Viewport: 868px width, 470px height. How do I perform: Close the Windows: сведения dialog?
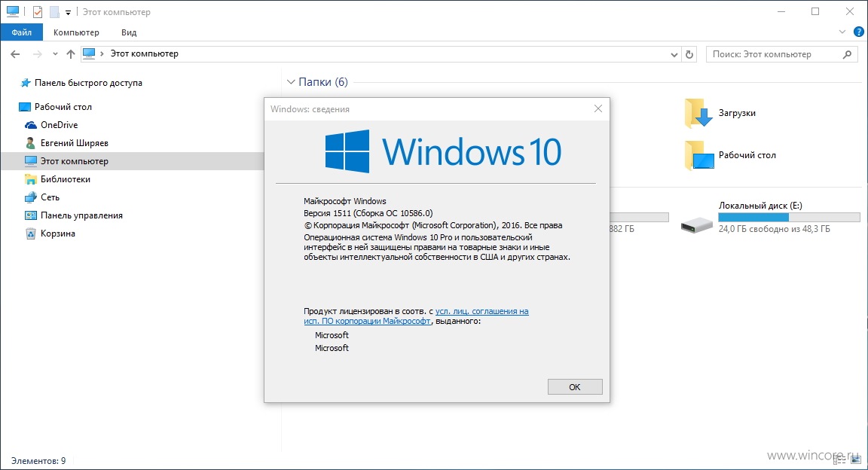[x=598, y=109]
